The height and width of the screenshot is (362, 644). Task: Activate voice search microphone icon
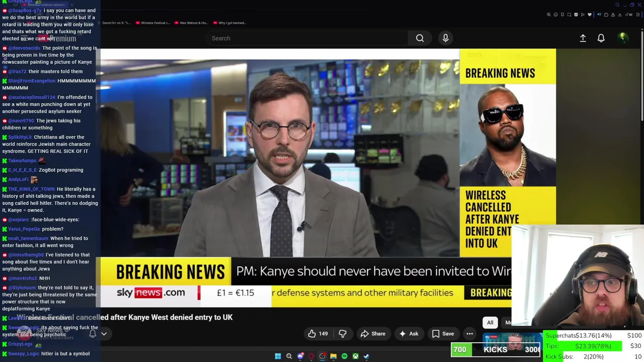(445, 38)
